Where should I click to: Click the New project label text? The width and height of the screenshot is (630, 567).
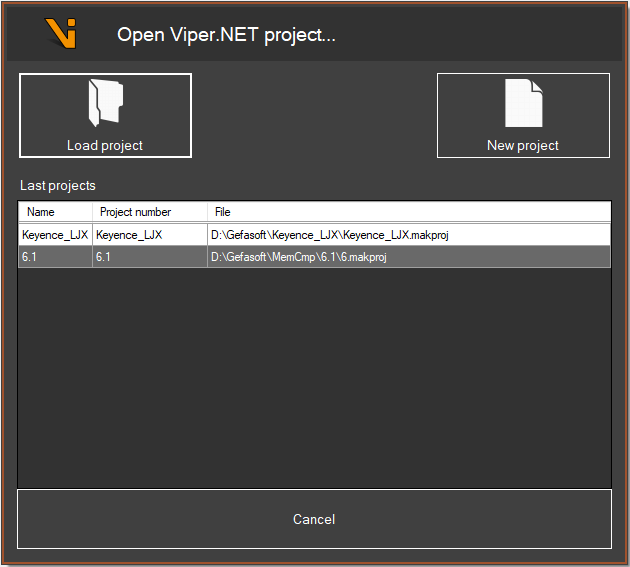pos(523,145)
